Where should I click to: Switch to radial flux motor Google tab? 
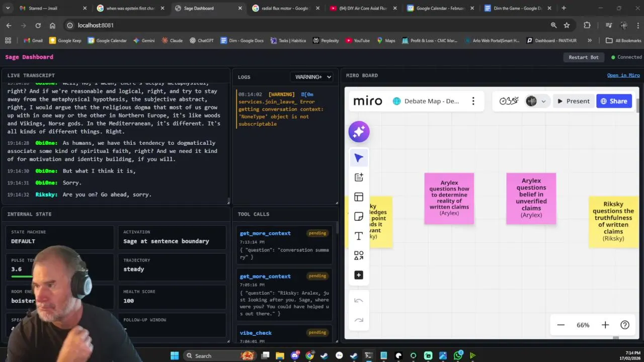click(285, 8)
